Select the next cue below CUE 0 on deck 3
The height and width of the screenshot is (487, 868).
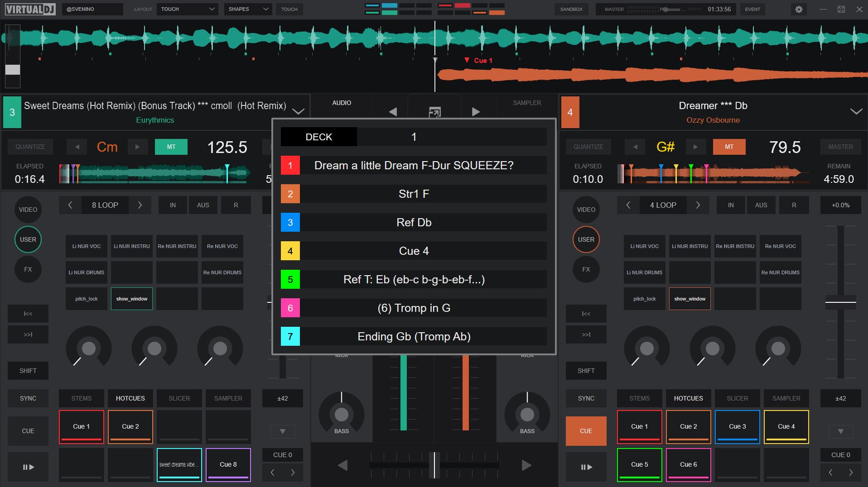293,473
